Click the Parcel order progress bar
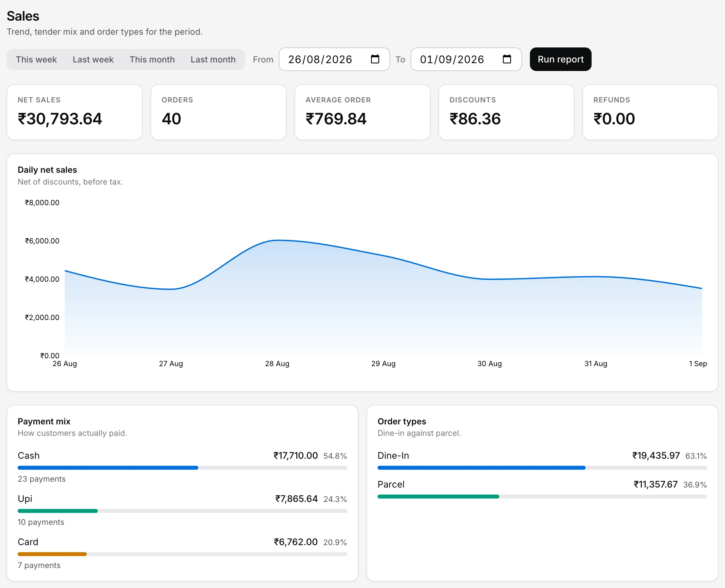This screenshot has width=725, height=588. (x=542, y=497)
